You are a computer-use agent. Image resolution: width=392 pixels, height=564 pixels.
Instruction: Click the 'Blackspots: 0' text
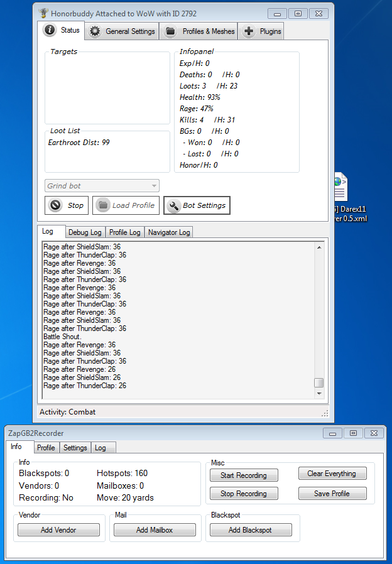coord(44,474)
